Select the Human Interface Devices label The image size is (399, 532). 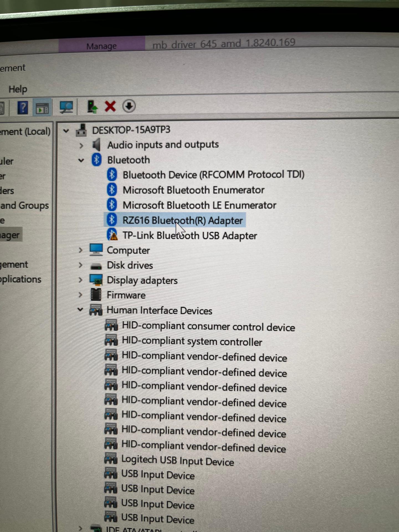159,310
